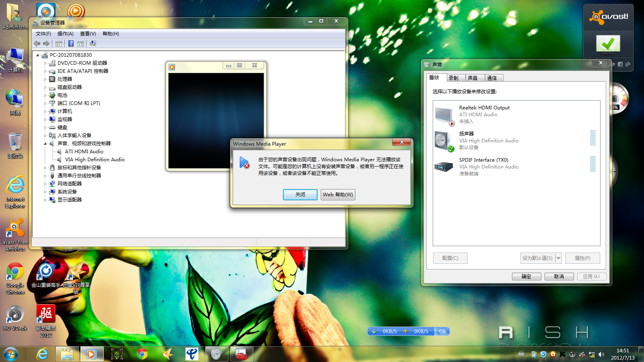Expand the DVD/CD-ROM 驱动器 node
Viewport: 644px width, 362px height.
[45, 63]
